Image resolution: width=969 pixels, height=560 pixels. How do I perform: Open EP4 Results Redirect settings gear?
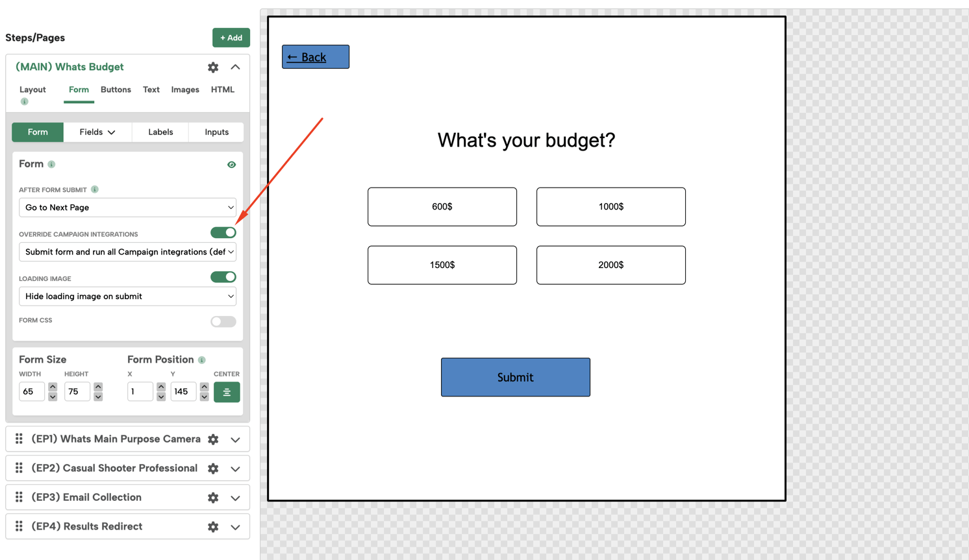click(x=213, y=527)
